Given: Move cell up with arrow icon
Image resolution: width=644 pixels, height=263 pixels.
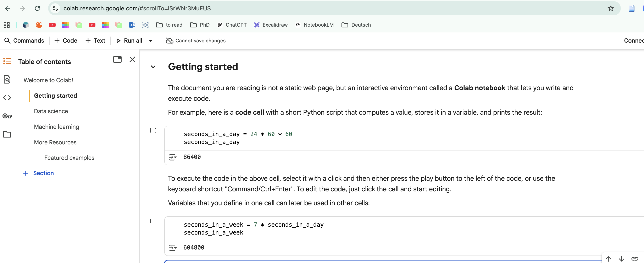Looking at the screenshot, I should 608,258.
